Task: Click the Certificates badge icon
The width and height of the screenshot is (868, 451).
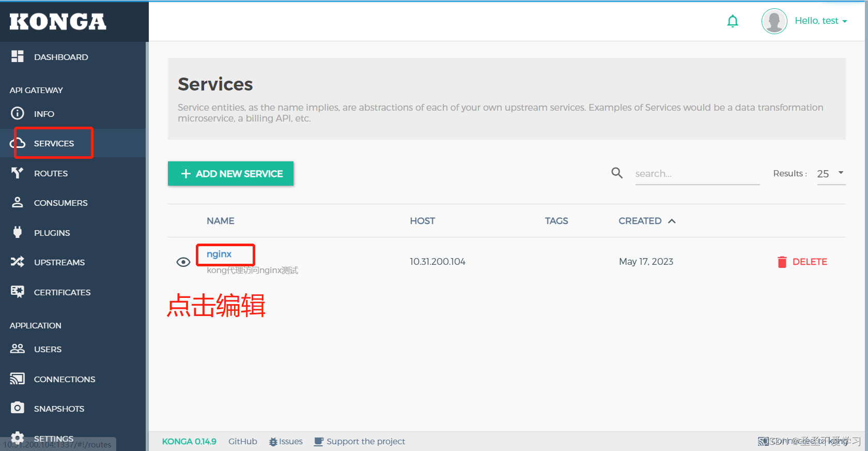Action: tap(18, 292)
